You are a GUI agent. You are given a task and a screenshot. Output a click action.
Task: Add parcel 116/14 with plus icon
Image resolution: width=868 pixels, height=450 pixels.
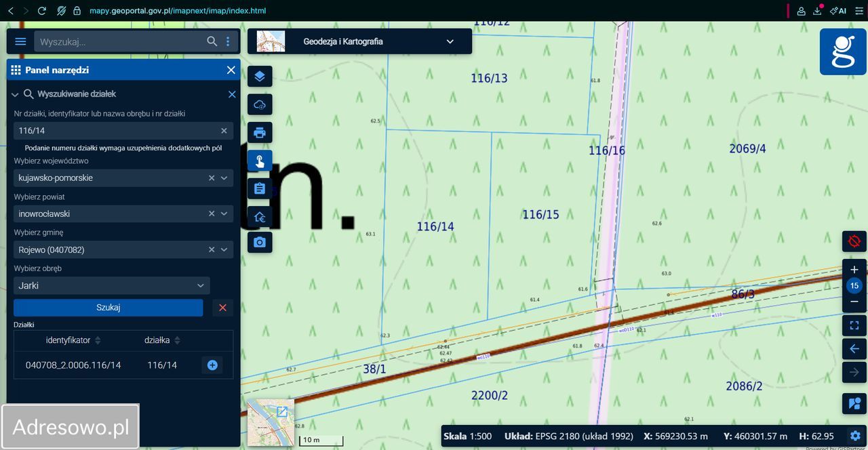pyautogui.click(x=212, y=365)
